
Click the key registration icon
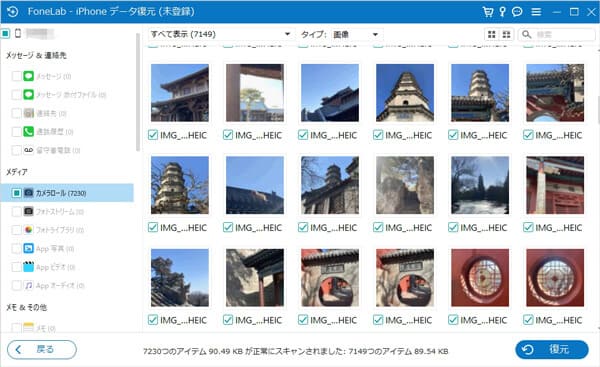click(x=502, y=12)
